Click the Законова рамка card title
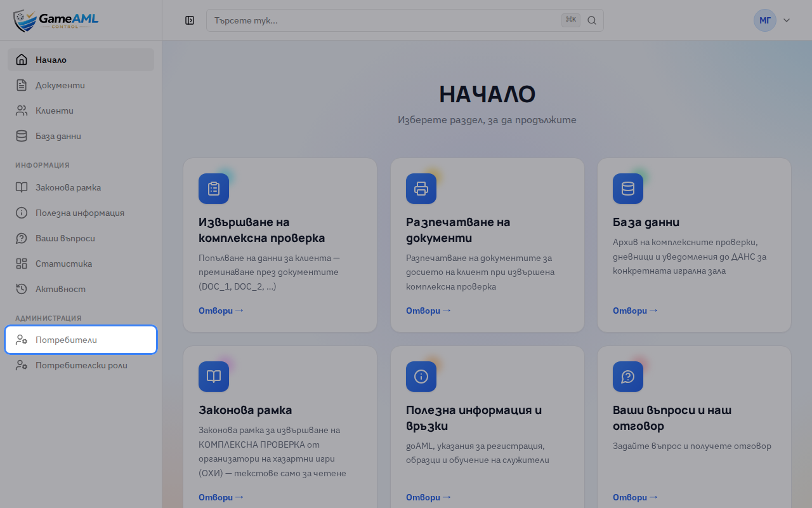This screenshot has height=508, width=812. (246, 410)
